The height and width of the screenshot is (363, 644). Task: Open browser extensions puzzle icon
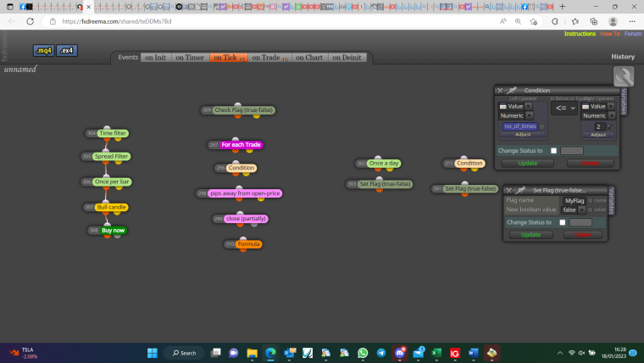point(554,21)
